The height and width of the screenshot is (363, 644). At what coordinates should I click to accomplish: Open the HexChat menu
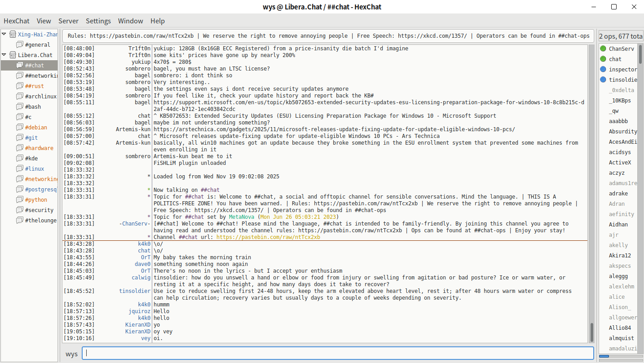click(17, 21)
